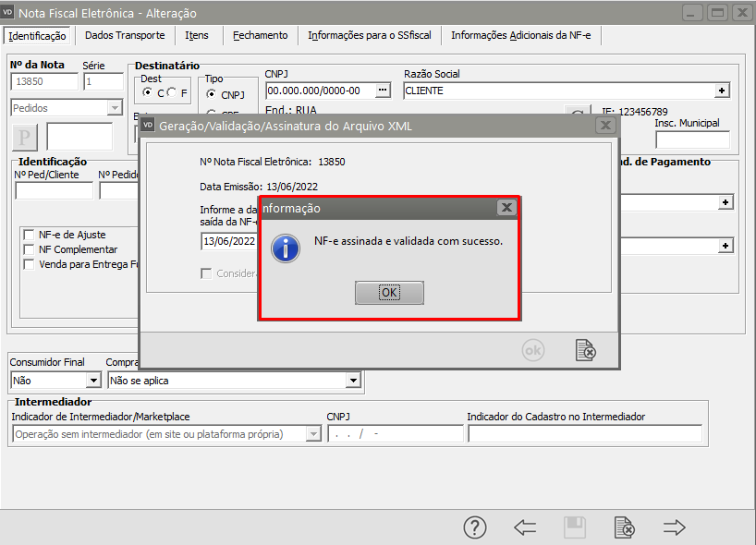Open the Consumidor Final dropdown

(92, 380)
